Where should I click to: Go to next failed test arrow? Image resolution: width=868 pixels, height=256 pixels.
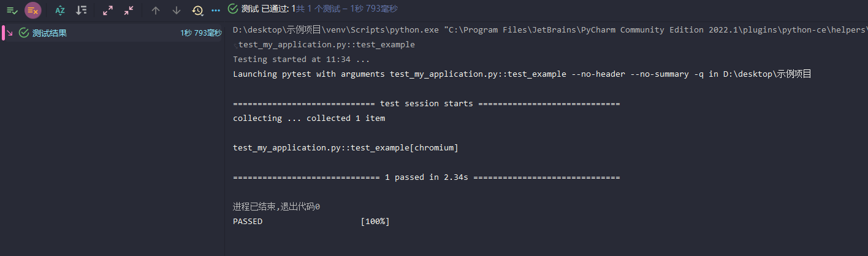177,10
